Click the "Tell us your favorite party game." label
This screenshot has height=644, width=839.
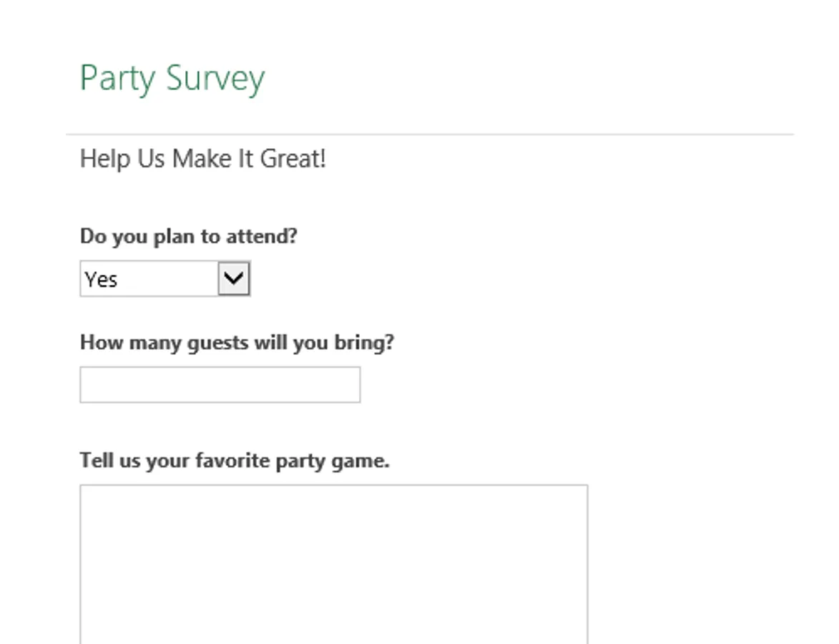coord(235,460)
